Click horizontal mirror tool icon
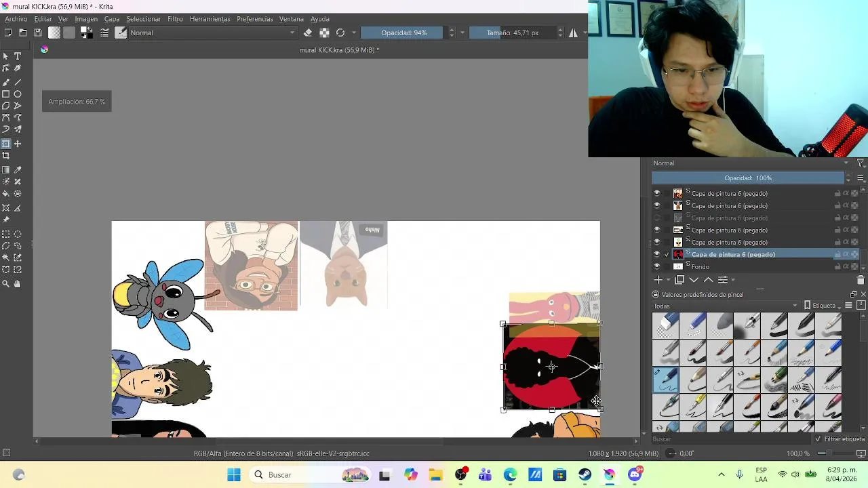The image size is (868, 488). [573, 33]
